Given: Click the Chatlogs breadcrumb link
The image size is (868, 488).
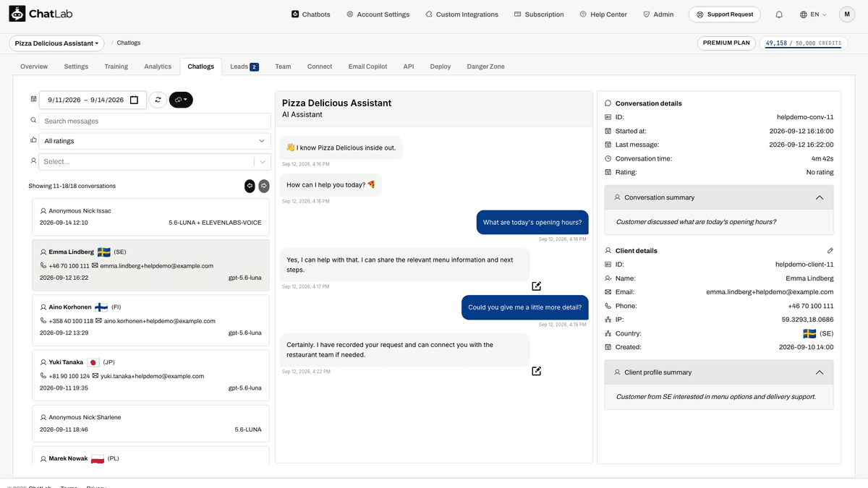Looking at the screenshot, I should [x=129, y=43].
